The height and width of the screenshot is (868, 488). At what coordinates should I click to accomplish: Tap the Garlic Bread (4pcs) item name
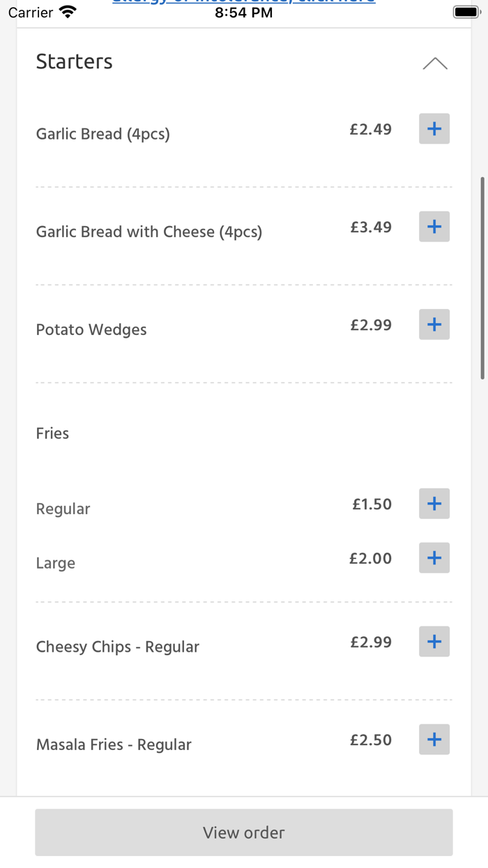pyautogui.click(x=102, y=133)
